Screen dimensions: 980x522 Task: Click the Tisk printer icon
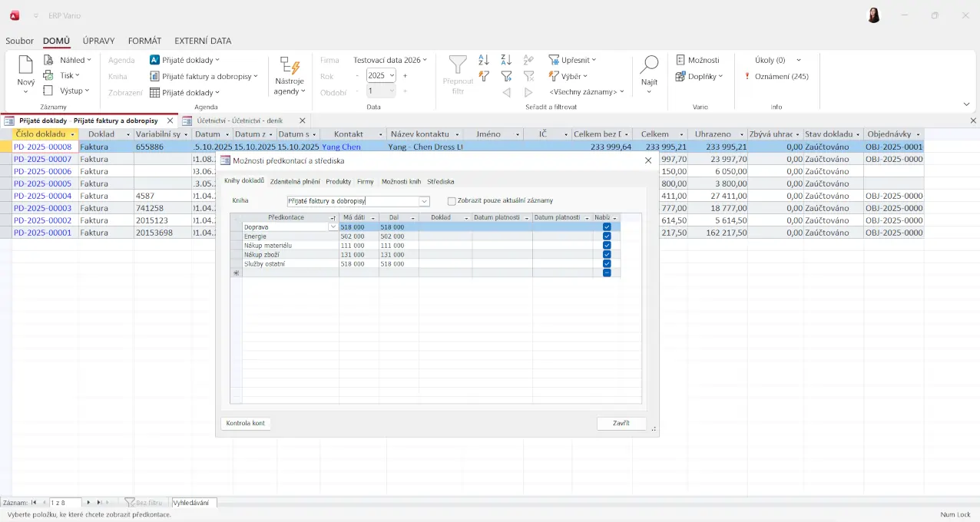tap(48, 75)
